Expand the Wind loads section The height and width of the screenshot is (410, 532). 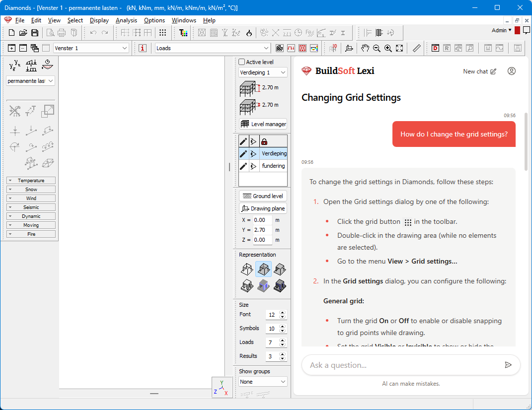[x=31, y=199]
